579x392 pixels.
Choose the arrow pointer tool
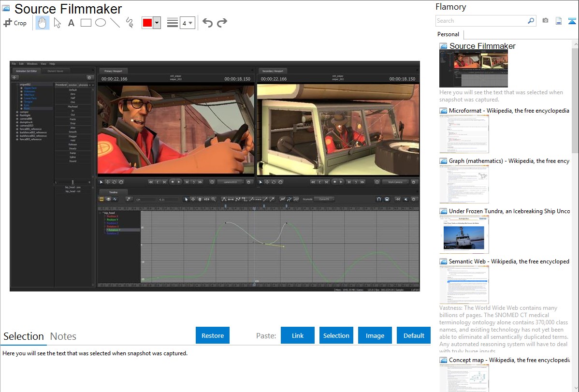click(x=57, y=23)
